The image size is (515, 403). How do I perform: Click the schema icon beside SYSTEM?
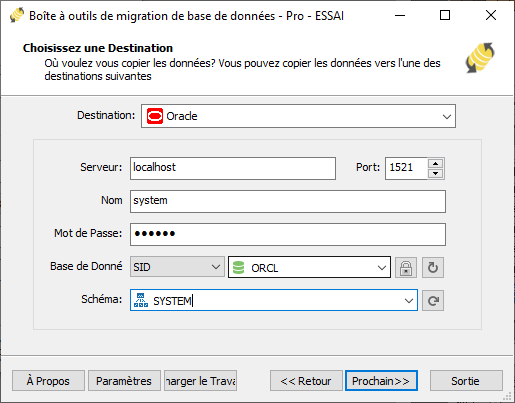[141, 300]
